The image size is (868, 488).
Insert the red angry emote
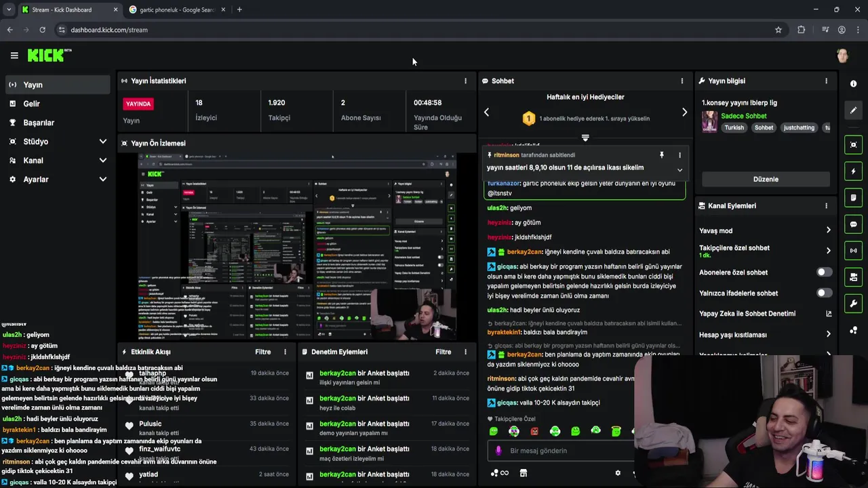pyautogui.click(x=534, y=431)
